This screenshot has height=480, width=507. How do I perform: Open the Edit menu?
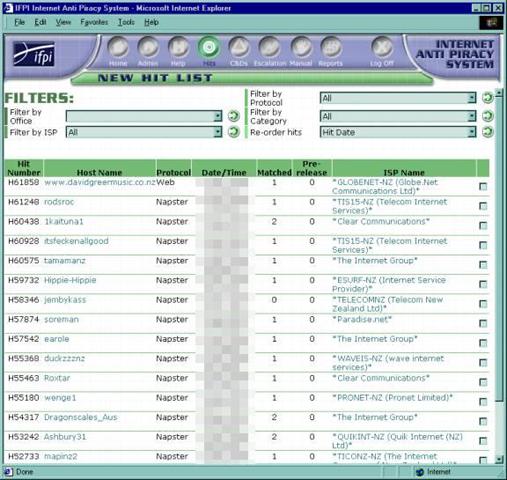pos(40,22)
